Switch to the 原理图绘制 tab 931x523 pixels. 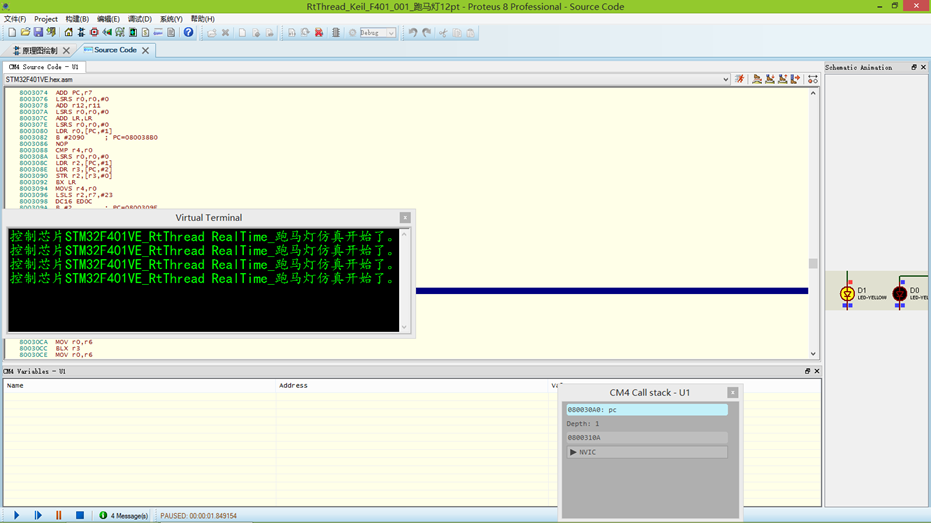coord(39,50)
